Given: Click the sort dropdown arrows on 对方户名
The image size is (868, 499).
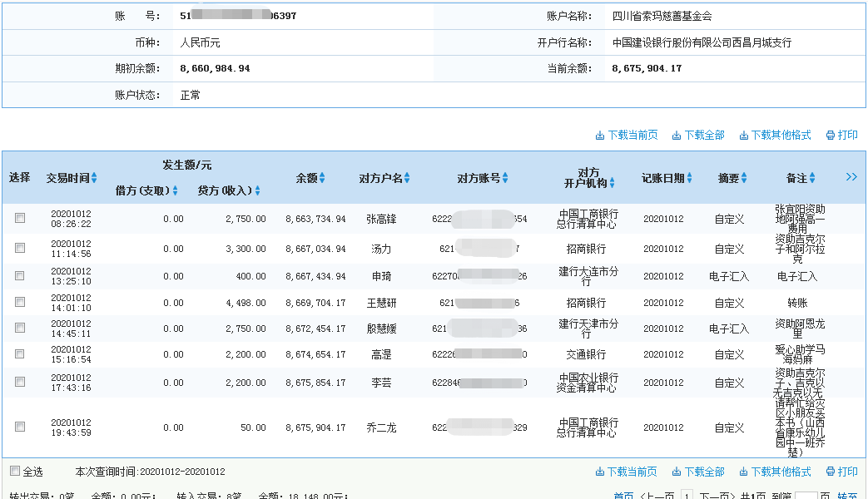Looking at the screenshot, I should pyautogui.click(x=406, y=179).
